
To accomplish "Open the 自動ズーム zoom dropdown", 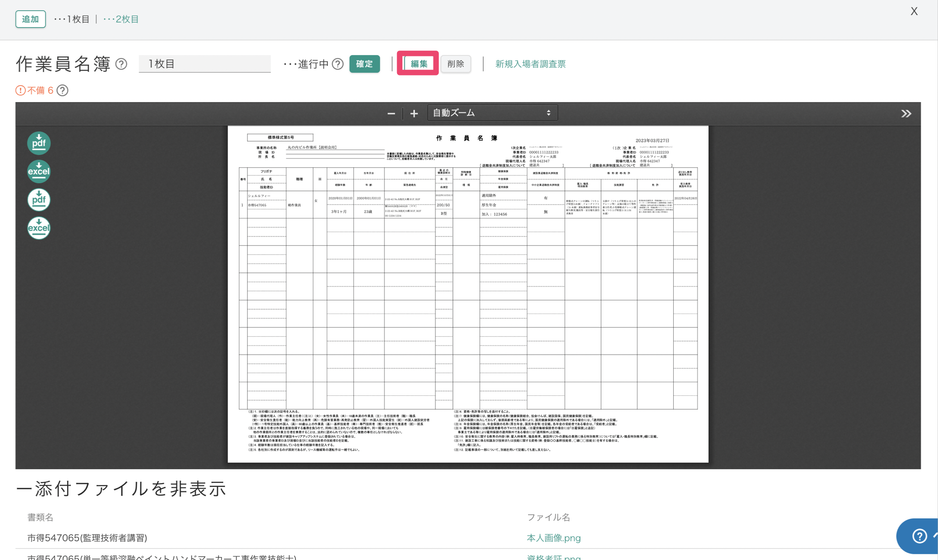I will pyautogui.click(x=492, y=113).
